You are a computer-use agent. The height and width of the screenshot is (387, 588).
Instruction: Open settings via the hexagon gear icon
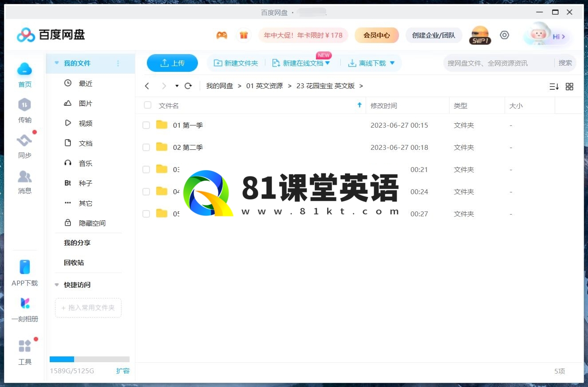click(x=505, y=35)
